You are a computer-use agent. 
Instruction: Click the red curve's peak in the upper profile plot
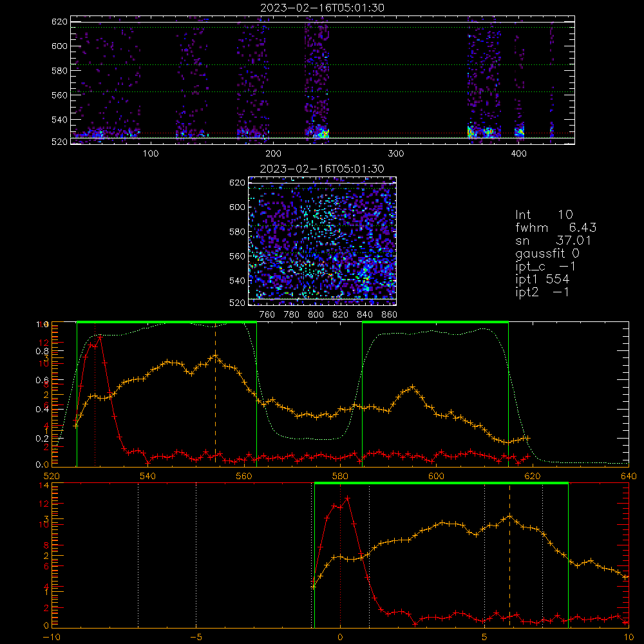pyautogui.click(x=100, y=337)
